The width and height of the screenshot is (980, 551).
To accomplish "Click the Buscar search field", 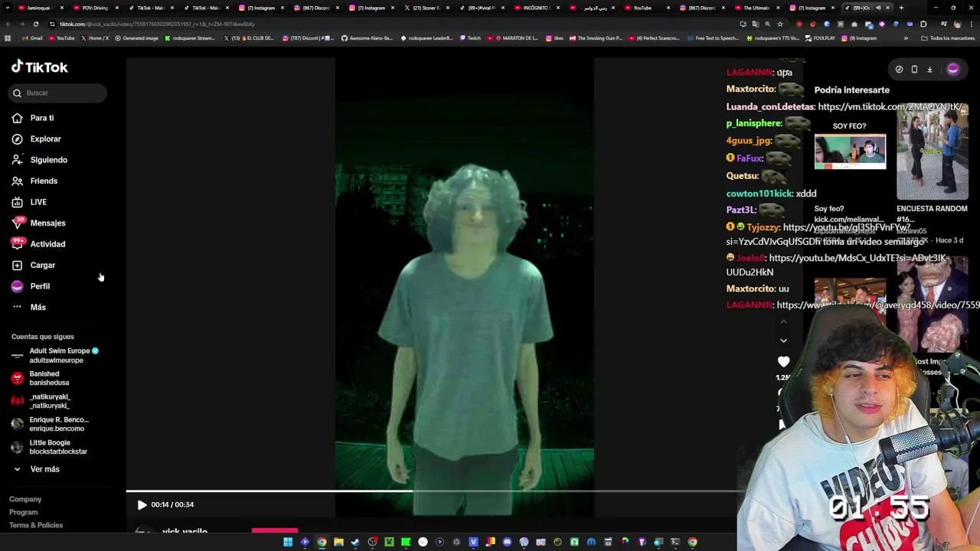I will click(x=58, y=93).
